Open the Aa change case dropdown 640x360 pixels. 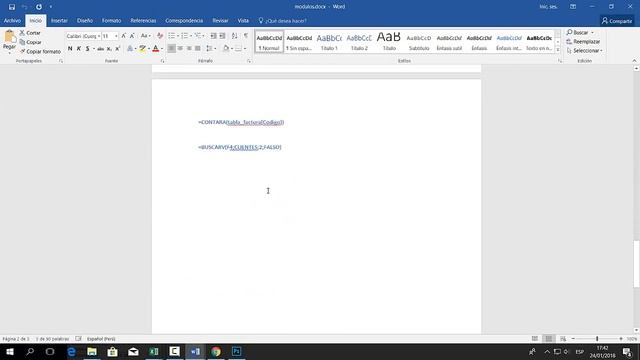point(145,36)
